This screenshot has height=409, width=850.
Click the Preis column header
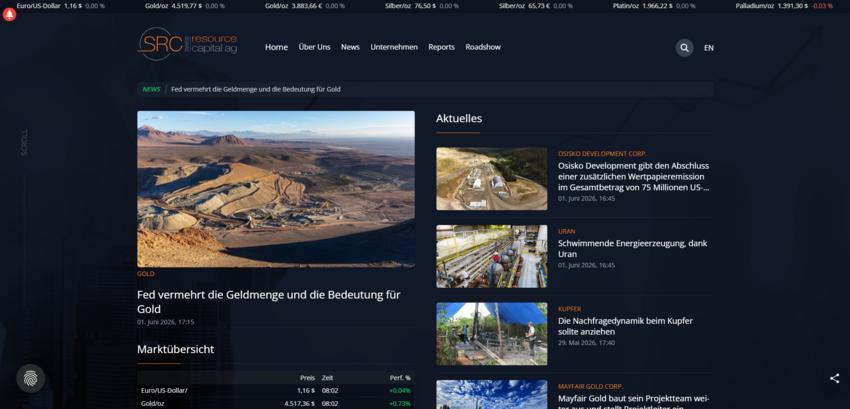pyautogui.click(x=307, y=378)
